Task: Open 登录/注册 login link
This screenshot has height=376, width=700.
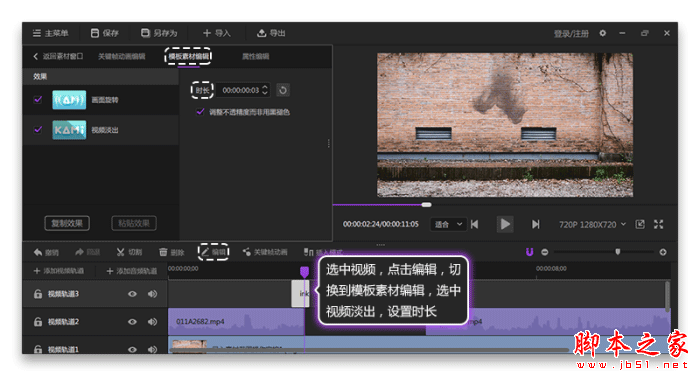Action: (x=571, y=34)
